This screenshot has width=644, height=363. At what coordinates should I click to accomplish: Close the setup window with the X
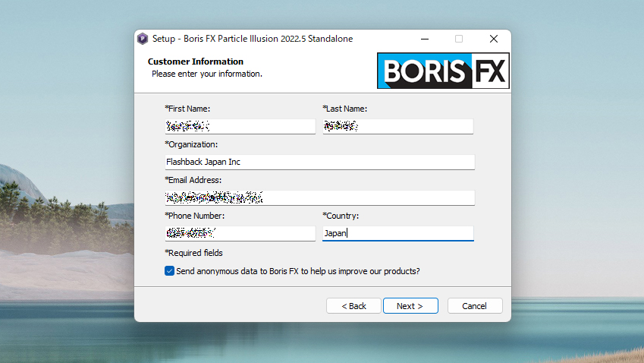click(x=494, y=39)
